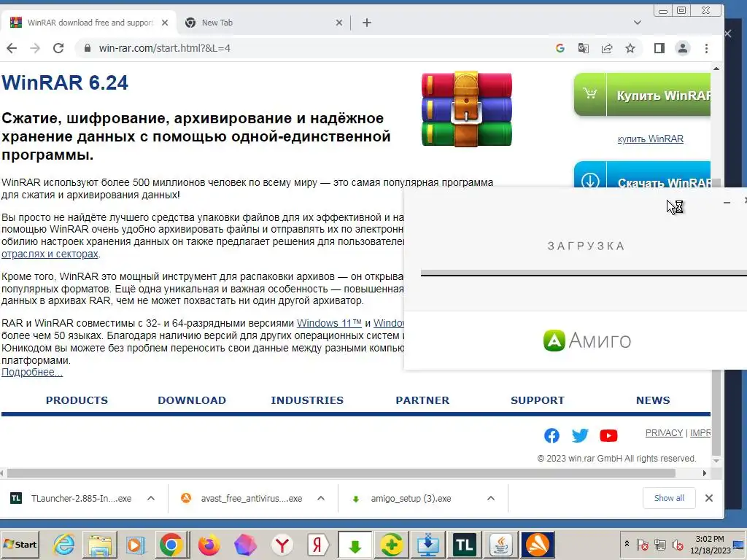Expand amigo_setup download options chevron
The height and width of the screenshot is (560, 747).
tap(491, 498)
